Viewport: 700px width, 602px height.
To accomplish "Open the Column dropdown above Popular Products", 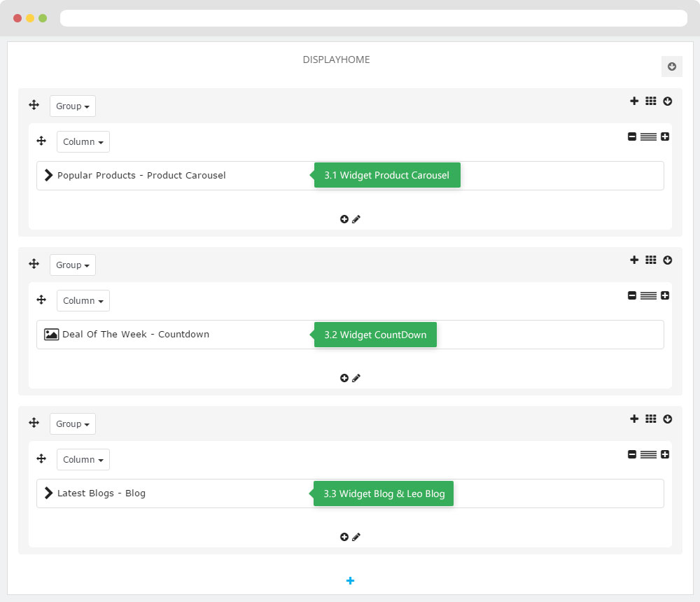I will 83,141.
